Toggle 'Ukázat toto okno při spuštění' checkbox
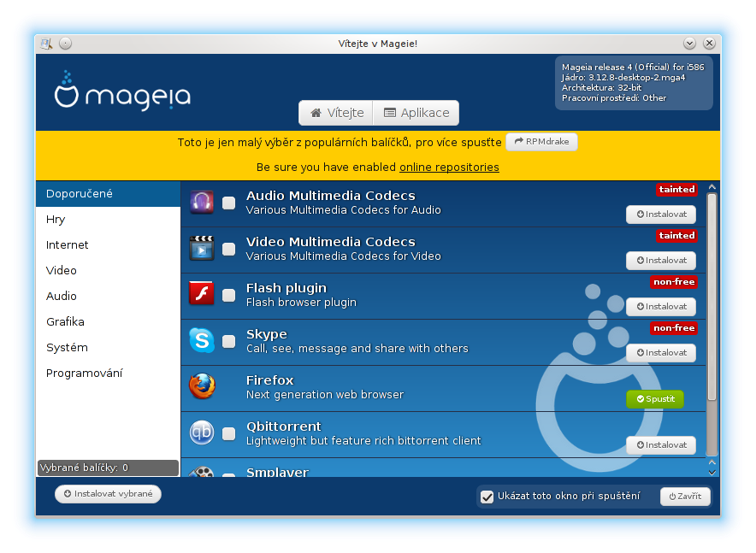756x553 pixels. click(487, 497)
